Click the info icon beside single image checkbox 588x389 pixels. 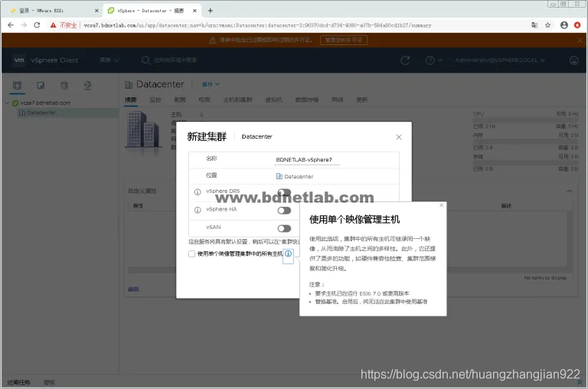point(288,253)
